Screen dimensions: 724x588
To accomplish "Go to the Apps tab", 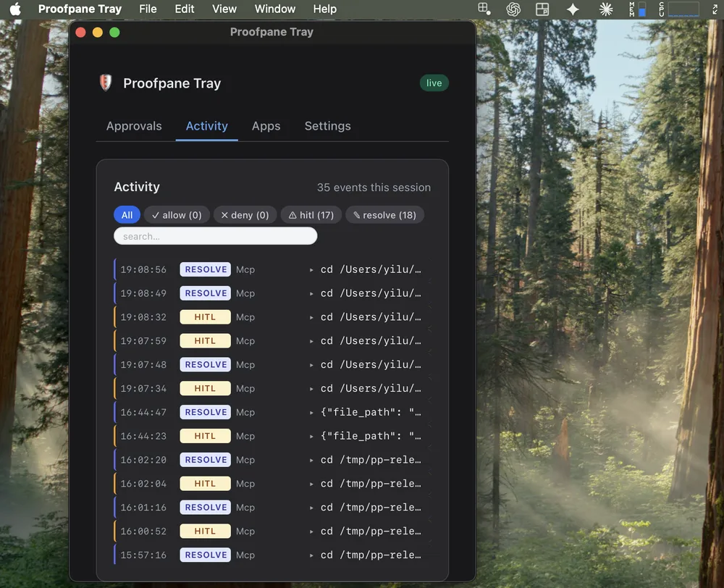I will coord(266,125).
